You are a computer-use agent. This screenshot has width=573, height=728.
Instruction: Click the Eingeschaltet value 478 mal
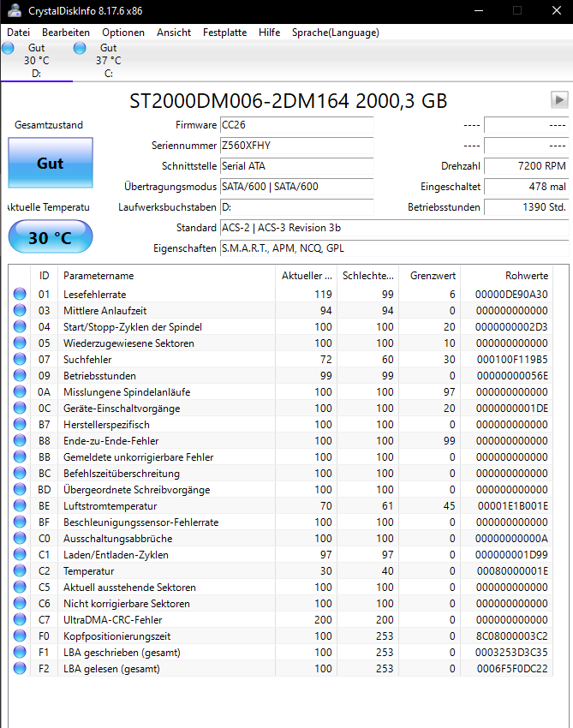(527, 186)
